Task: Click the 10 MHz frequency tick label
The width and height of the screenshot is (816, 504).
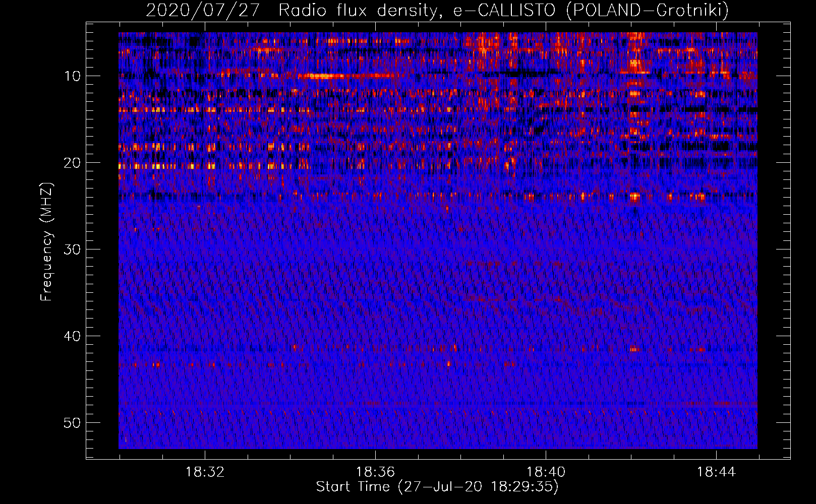Action: pyautogui.click(x=73, y=76)
